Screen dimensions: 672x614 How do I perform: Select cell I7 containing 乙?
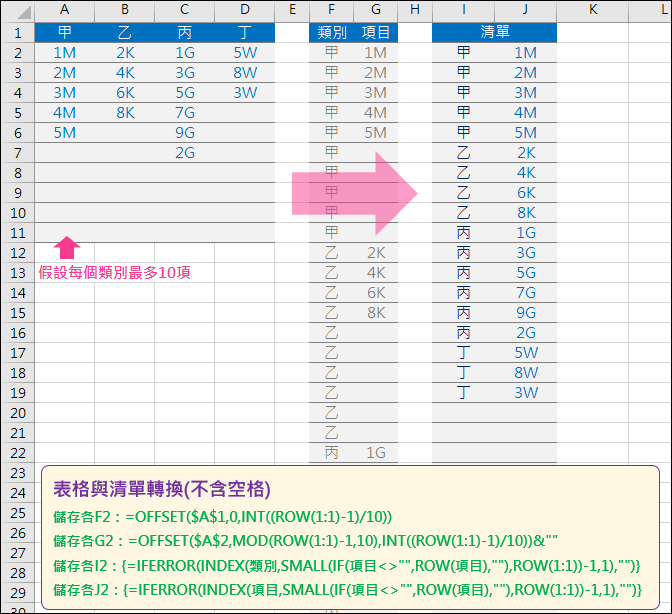pos(463,153)
